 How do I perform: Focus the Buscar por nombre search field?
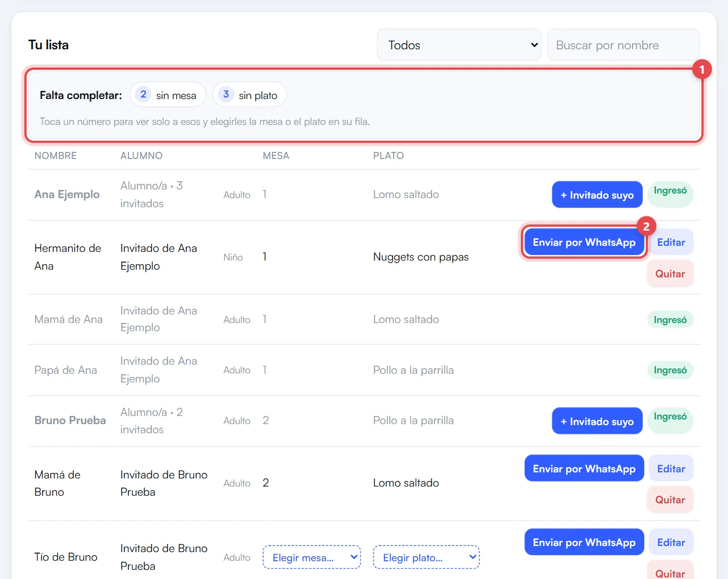[623, 45]
